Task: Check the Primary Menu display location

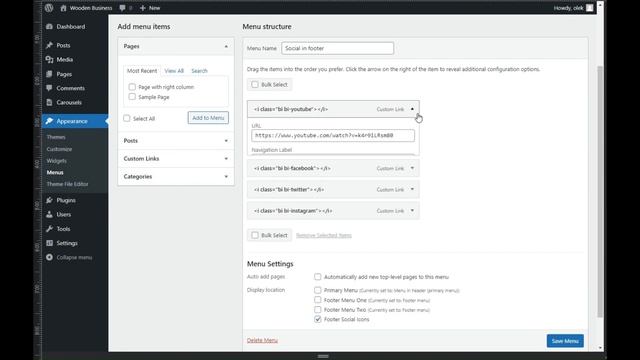Action: tap(318, 290)
